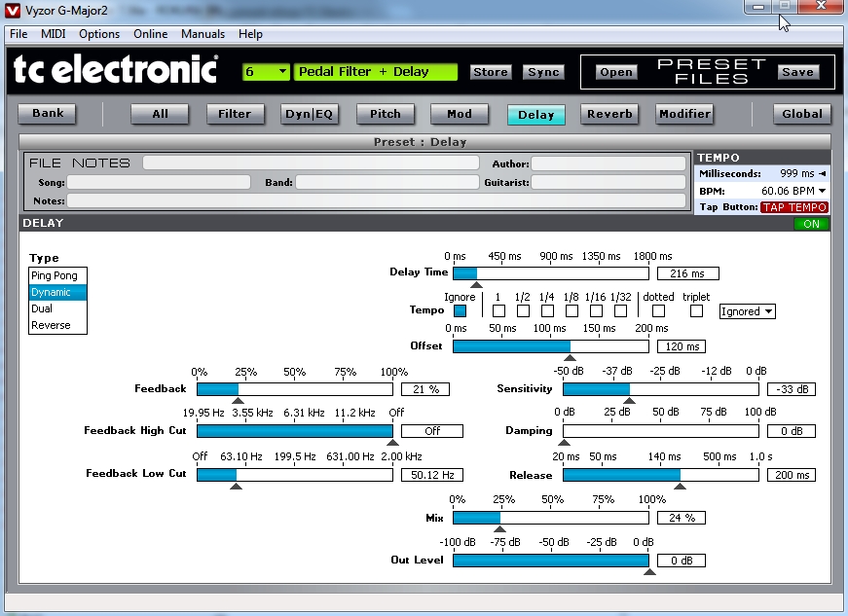Click the Delay Time slider bar
The width and height of the screenshot is (848, 616).
point(550,273)
